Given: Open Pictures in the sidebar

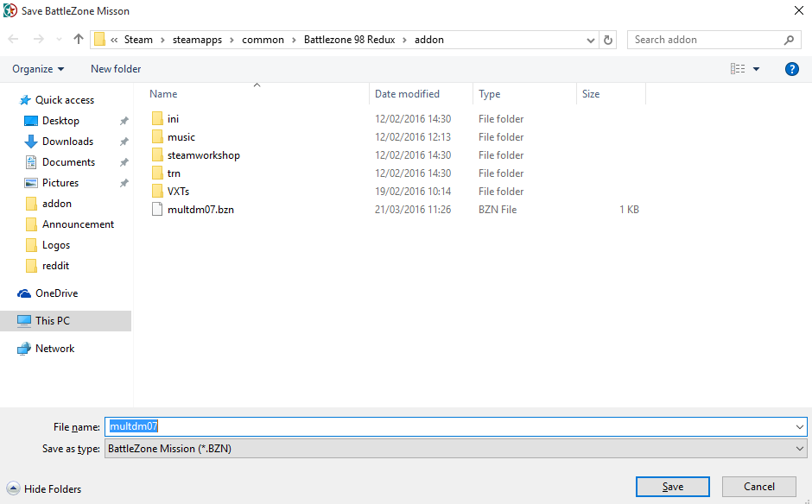Looking at the screenshot, I should pyautogui.click(x=60, y=183).
